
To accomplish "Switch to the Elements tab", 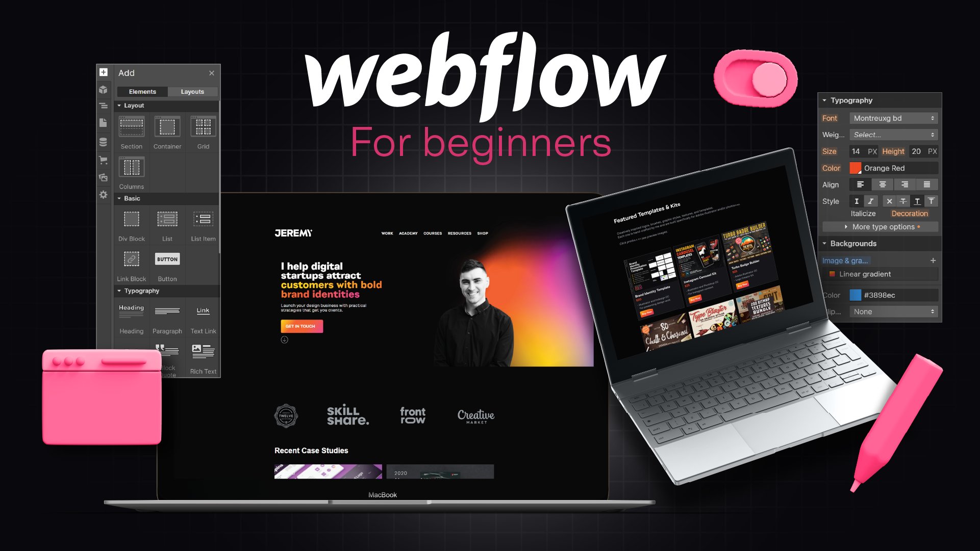I will point(143,90).
